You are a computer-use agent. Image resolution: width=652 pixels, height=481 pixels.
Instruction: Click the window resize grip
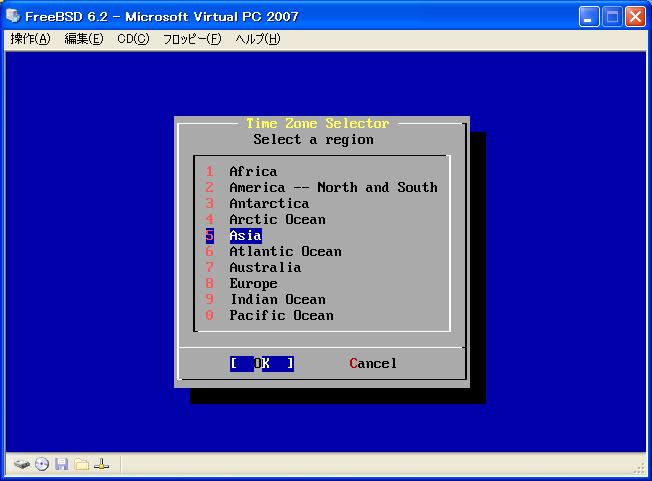640,469
